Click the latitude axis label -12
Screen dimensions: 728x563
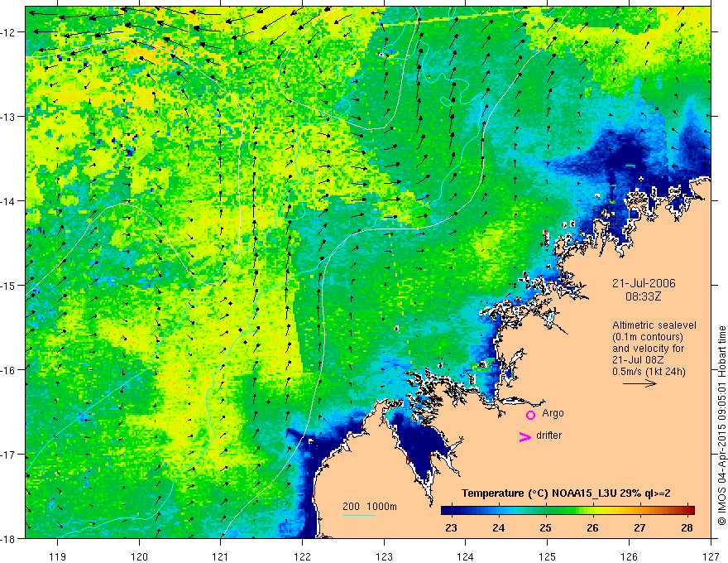(x=9, y=32)
